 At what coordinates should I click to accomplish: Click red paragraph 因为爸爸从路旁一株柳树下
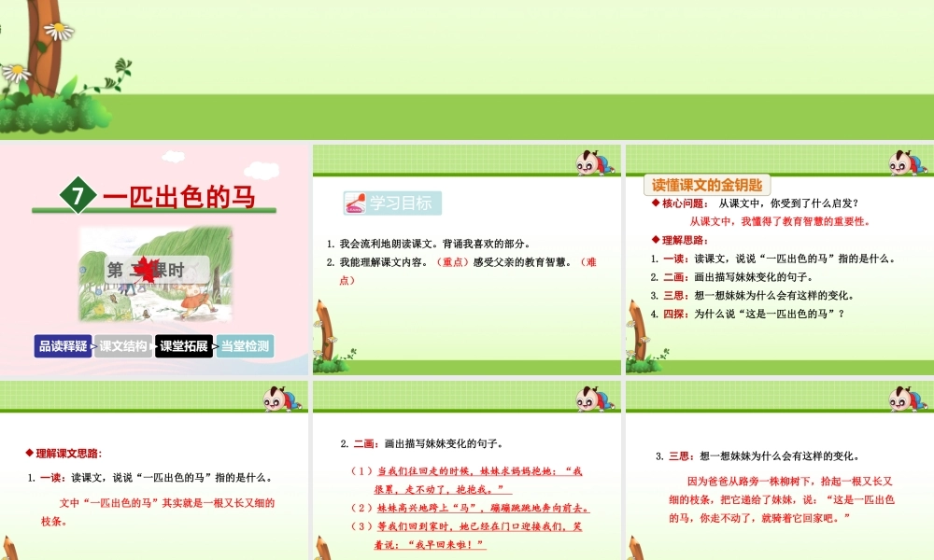pyautogui.click(x=782, y=499)
